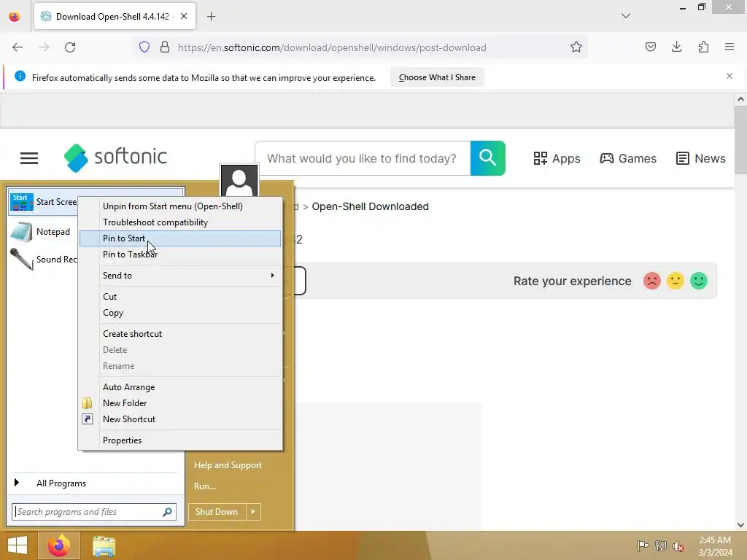
Task: Choose Troubleshoot compatibility entry
Action: 181,222
